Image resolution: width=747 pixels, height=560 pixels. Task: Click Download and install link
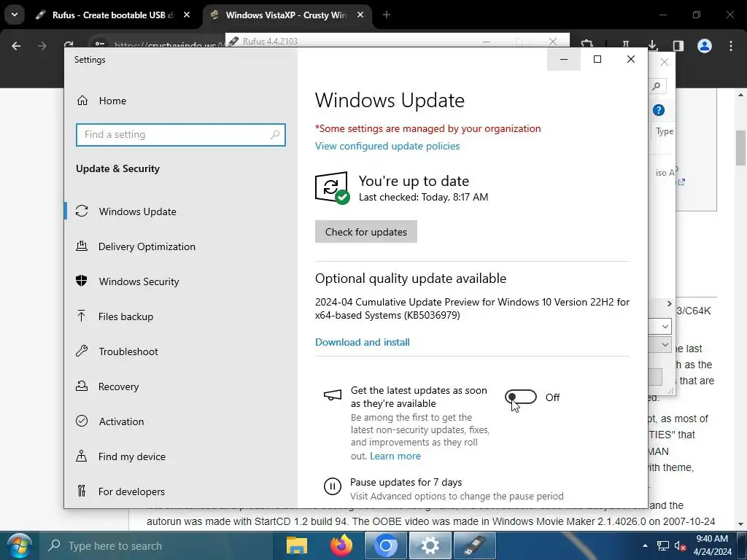[362, 343]
